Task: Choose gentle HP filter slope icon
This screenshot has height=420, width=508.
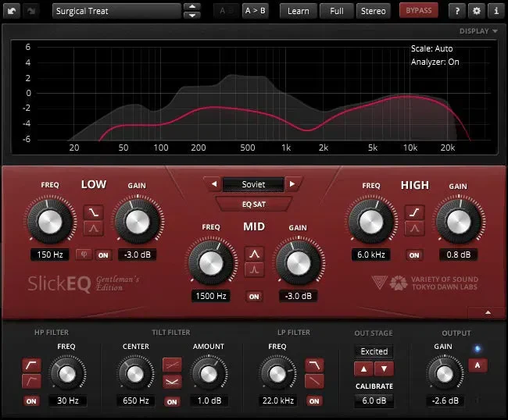Action: pyautogui.click(x=31, y=381)
